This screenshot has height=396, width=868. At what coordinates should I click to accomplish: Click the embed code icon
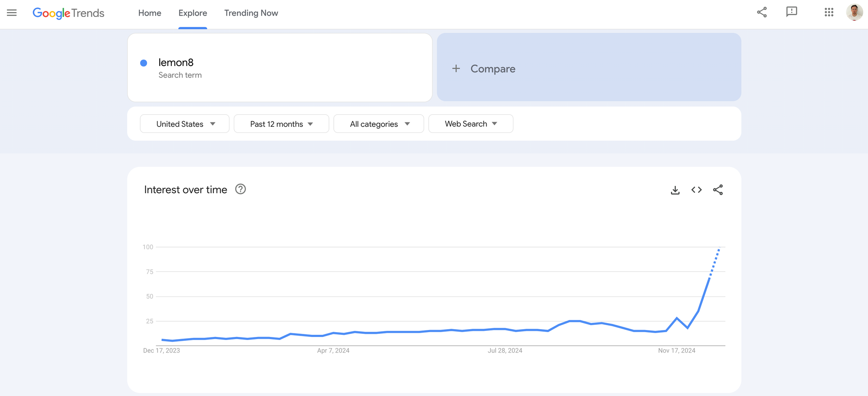coord(697,190)
